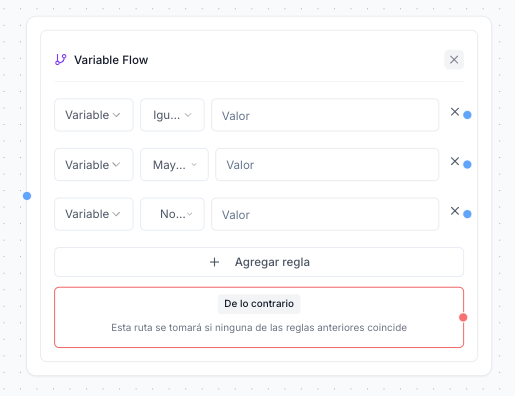This screenshot has width=515, height=396.
Task: Open the May... operator dropdown
Action: pyautogui.click(x=174, y=165)
